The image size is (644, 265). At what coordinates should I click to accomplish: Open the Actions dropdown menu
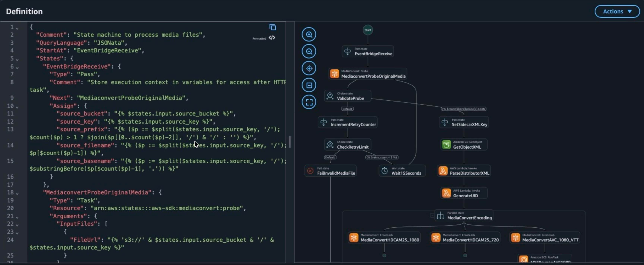coord(617,12)
